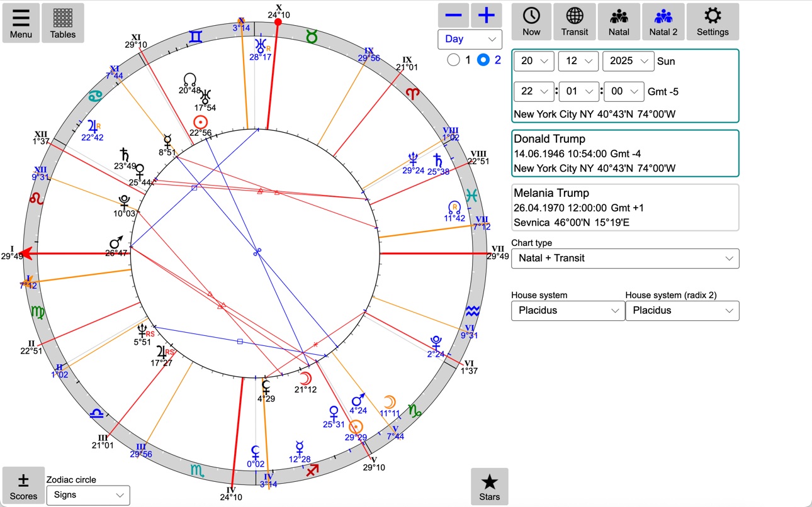Click the transit Moon glyph at 11°11

coord(390,403)
